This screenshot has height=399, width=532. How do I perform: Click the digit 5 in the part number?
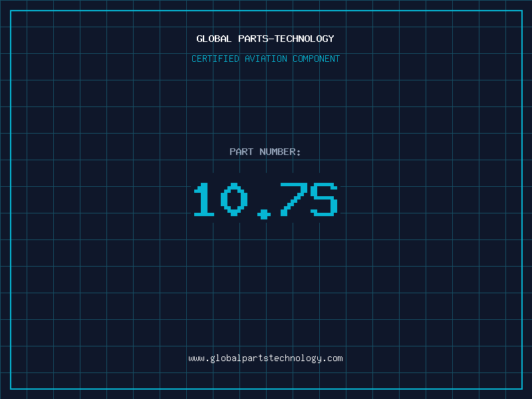[x=324, y=199]
